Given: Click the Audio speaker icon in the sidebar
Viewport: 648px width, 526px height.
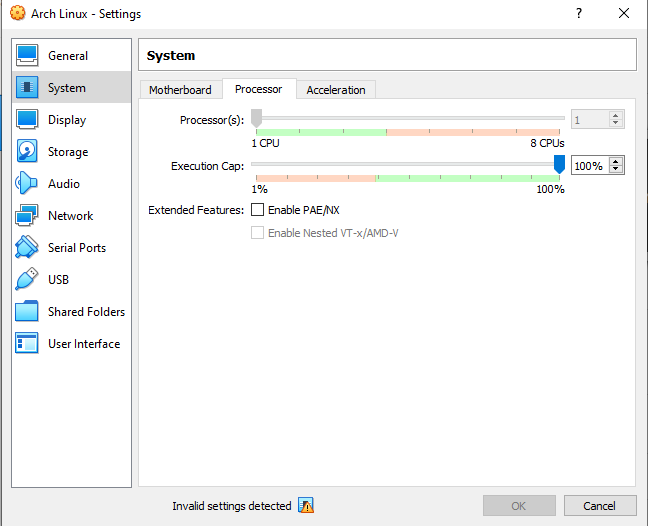Looking at the screenshot, I should pos(26,183).
